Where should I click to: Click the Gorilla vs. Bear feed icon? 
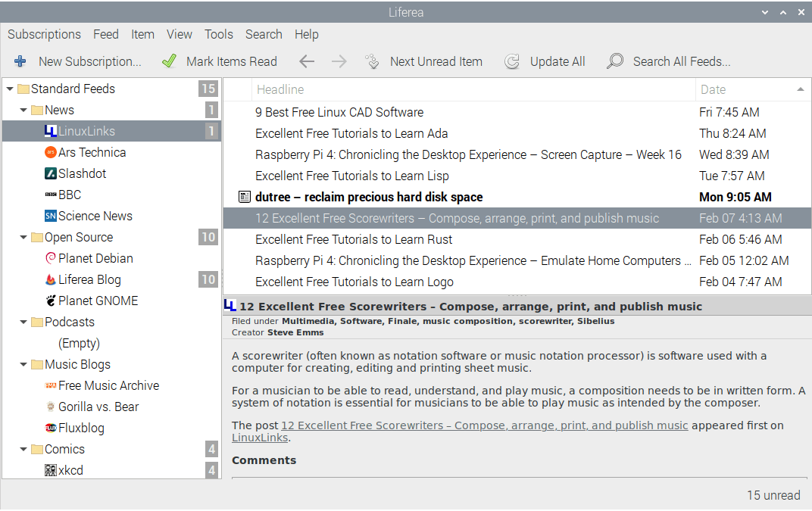(x=50, y=407)
